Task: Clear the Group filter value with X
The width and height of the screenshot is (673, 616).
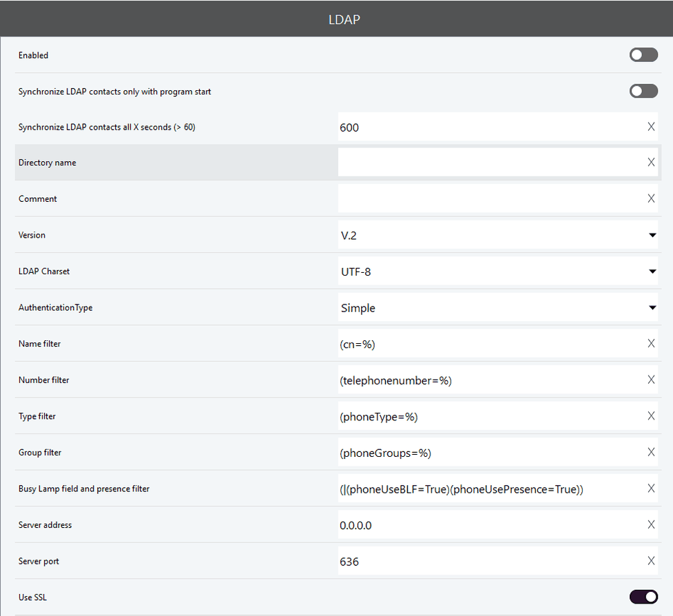Action: (x=651, y=452)
